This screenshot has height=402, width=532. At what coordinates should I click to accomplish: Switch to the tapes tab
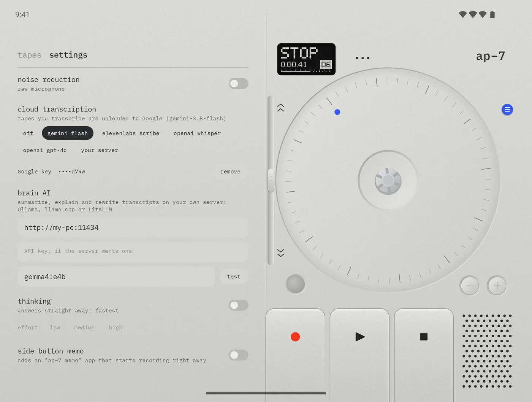pyautogui.click(x=30, y=55)
